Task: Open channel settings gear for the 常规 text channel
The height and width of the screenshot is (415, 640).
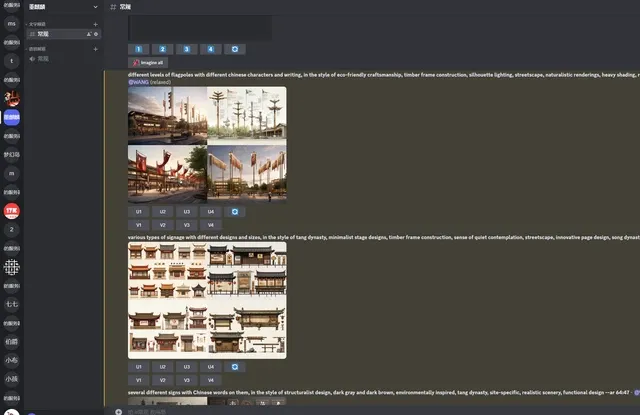Action: [96, 34]
